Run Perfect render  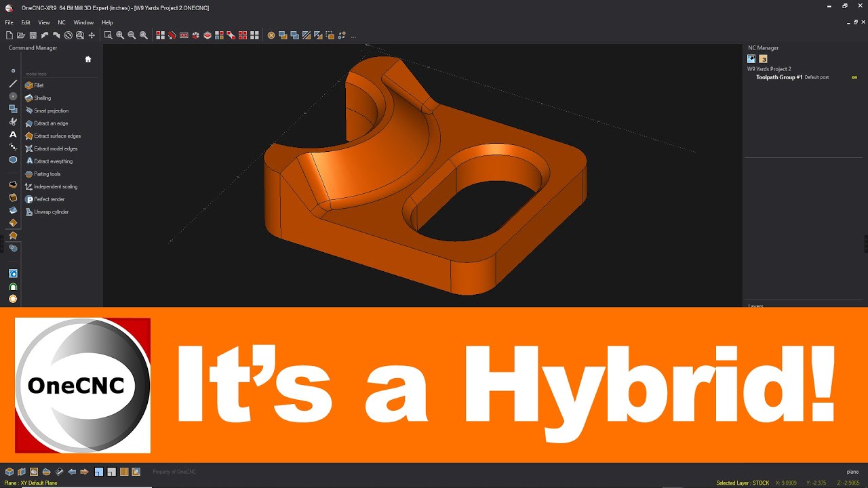pos(45,199)
